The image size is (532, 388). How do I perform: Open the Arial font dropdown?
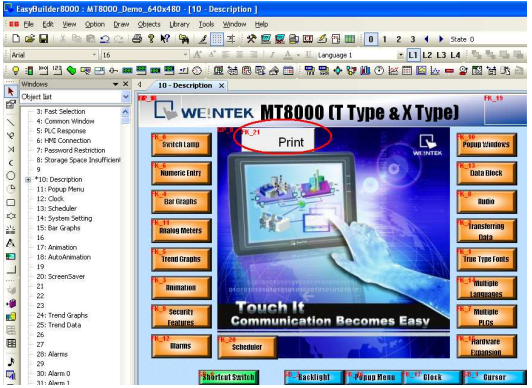[x=94, y=55]
